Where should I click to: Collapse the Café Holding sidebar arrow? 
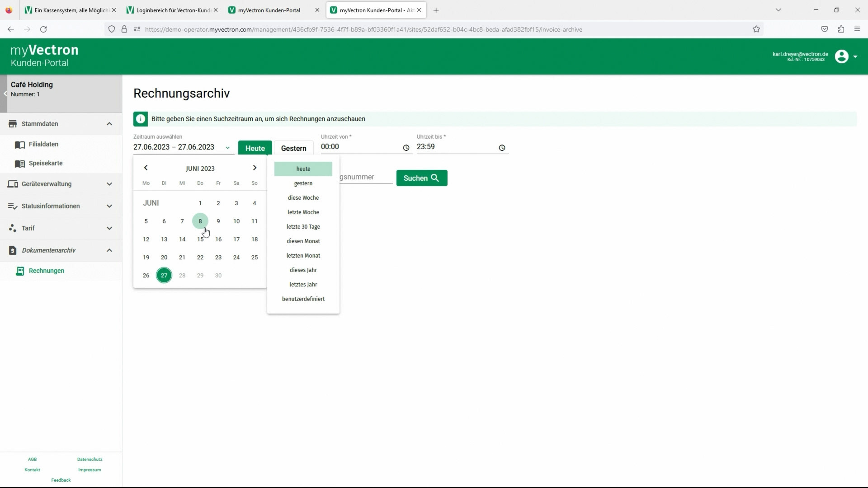coord(5,94)
